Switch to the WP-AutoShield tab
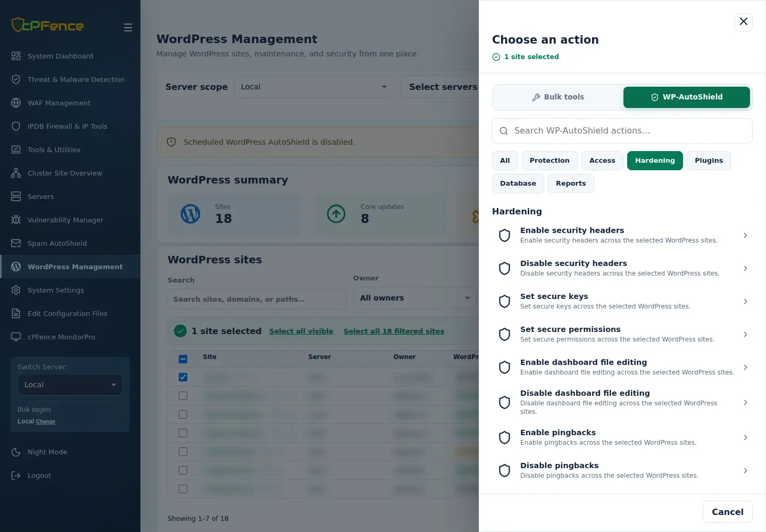This screenshot has width=766, height=532. [687, 97]
